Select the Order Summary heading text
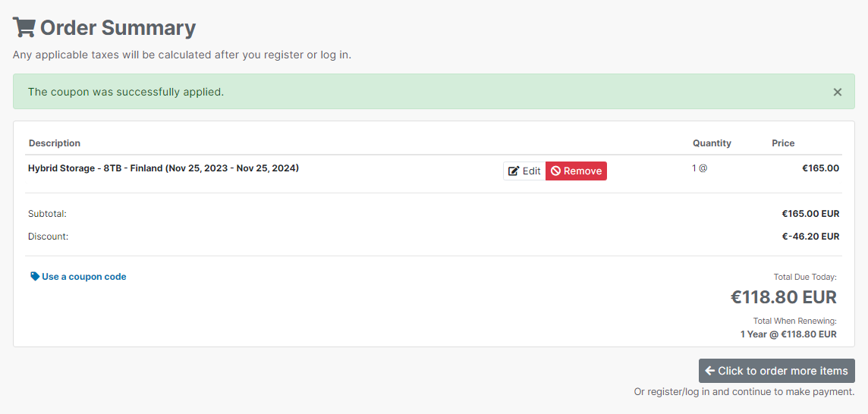Image resolution: width=868 pixels, height=414 pixels. [118, 27]
